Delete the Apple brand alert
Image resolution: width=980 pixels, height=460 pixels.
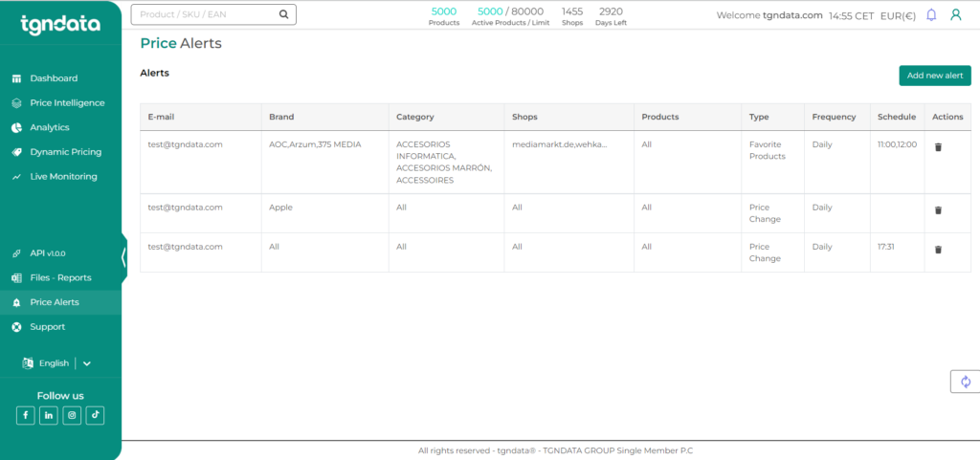pos(938,210)
